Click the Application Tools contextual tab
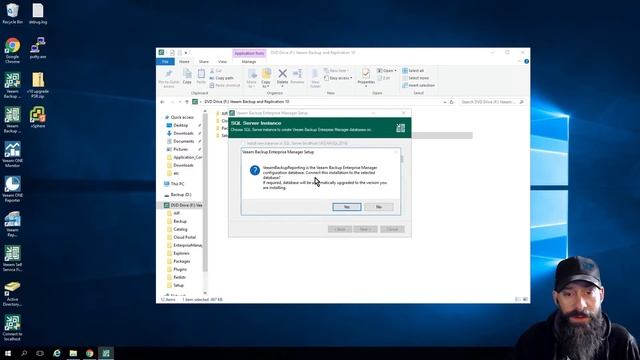The height and width of the screenshot is (360, 640). (x=249, y=53)
